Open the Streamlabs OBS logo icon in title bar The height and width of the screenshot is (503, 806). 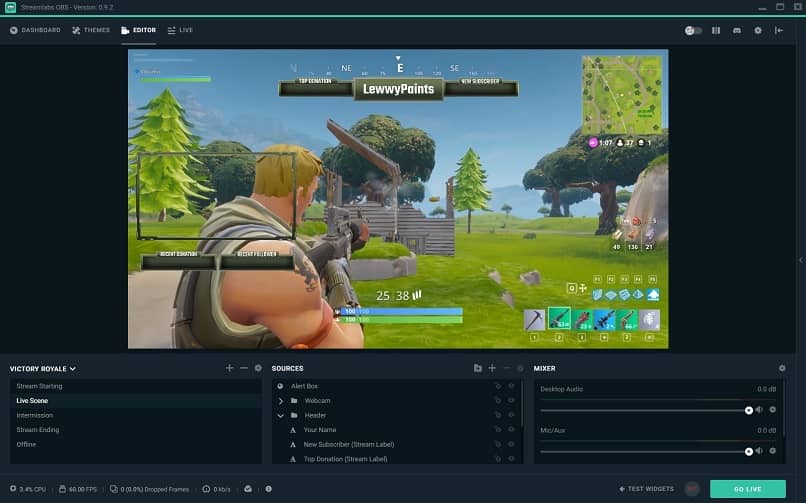(10, 7)
